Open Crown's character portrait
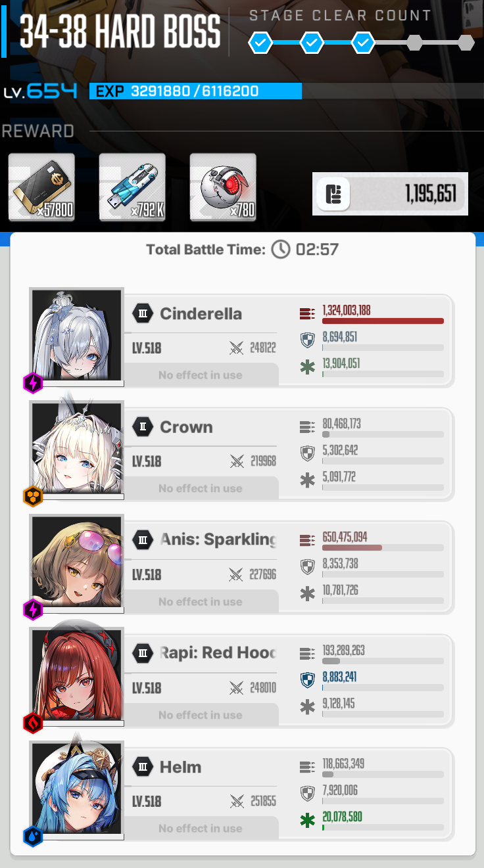Viewport: 484px width, 868px height. pyautogui.click(x=77, y=448)
